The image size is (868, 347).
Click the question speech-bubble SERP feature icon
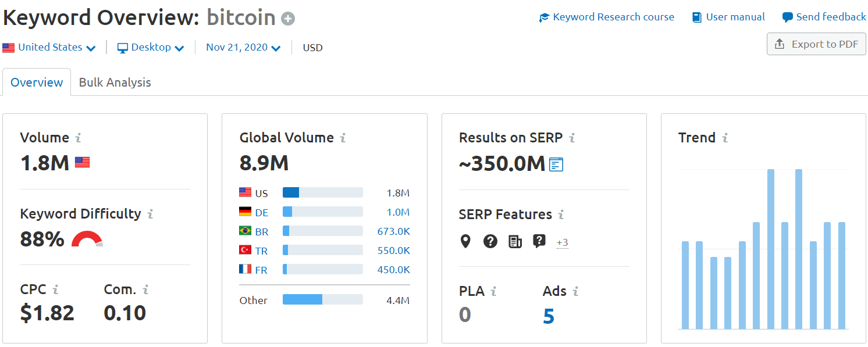(539, 241)
